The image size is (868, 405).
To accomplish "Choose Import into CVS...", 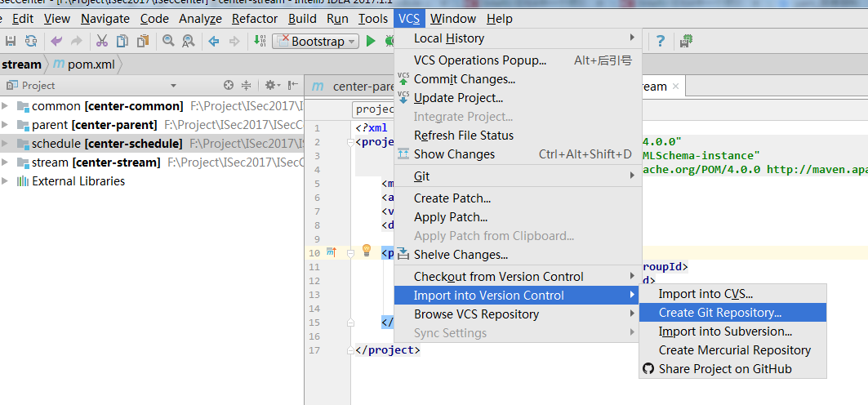I will coord(732,294).
